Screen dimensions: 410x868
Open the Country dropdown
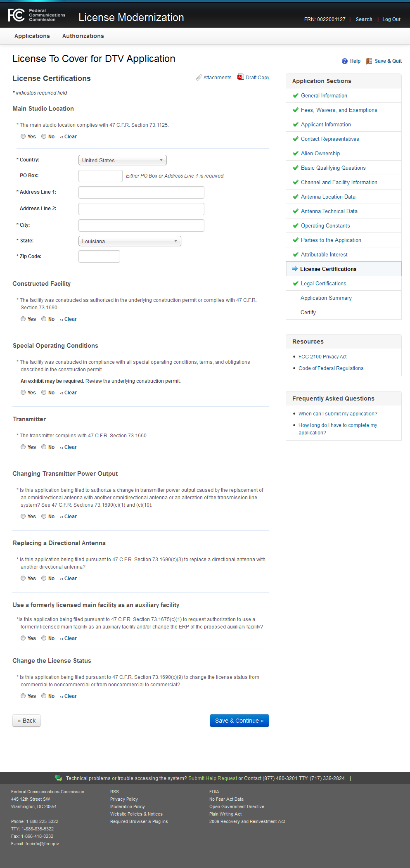pyautogui.click(x=122, y=160)
